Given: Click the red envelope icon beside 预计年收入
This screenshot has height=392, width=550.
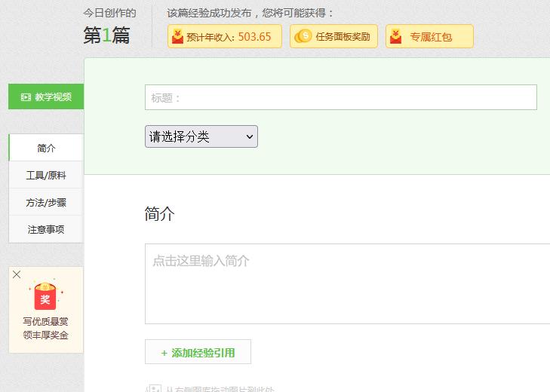Looking at the screenshot, I should [177, 36].
